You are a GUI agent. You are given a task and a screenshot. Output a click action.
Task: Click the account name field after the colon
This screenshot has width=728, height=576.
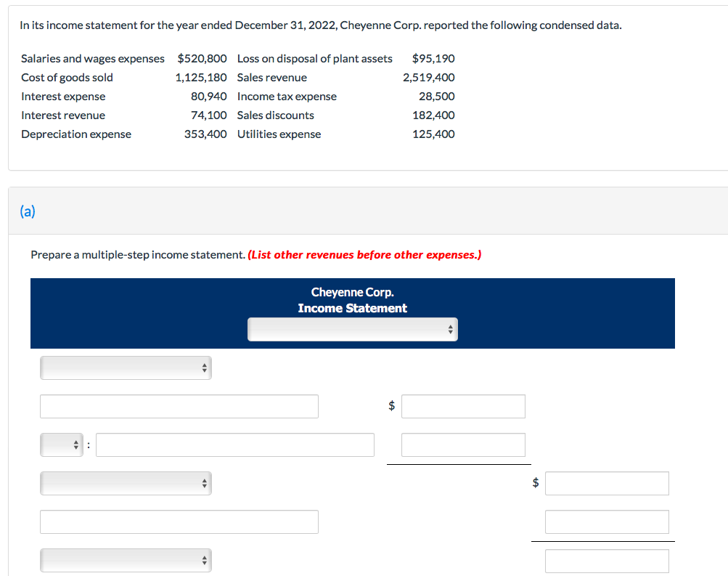click(x=235, y=445)
